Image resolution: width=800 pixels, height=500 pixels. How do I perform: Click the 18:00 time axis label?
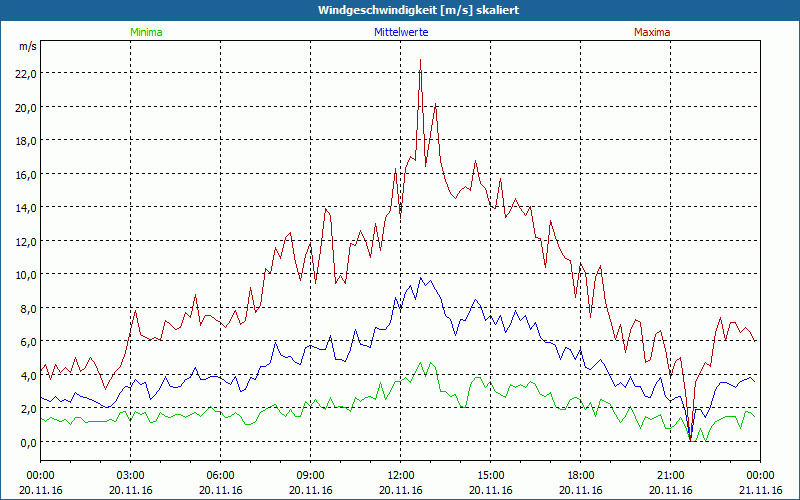click(x=580, y=475)
